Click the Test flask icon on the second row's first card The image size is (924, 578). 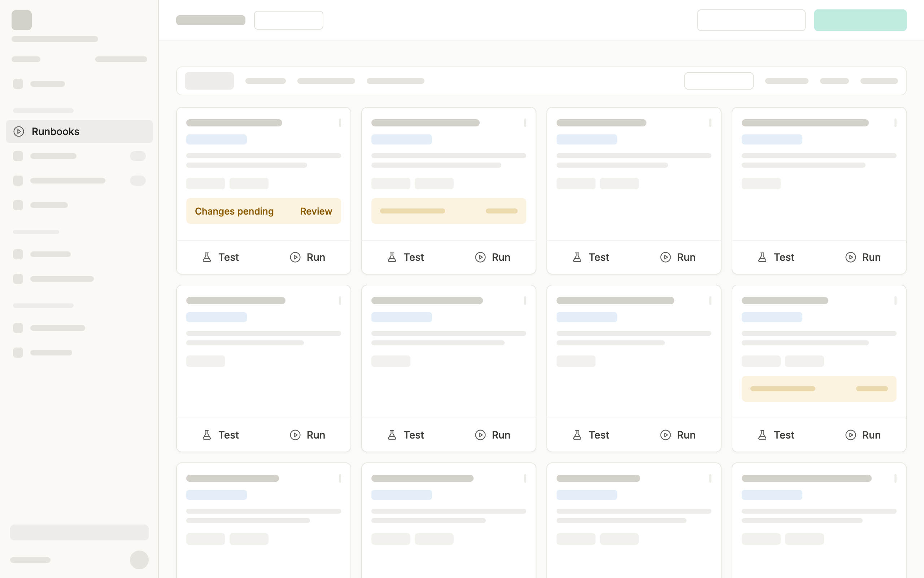(206, 435)
